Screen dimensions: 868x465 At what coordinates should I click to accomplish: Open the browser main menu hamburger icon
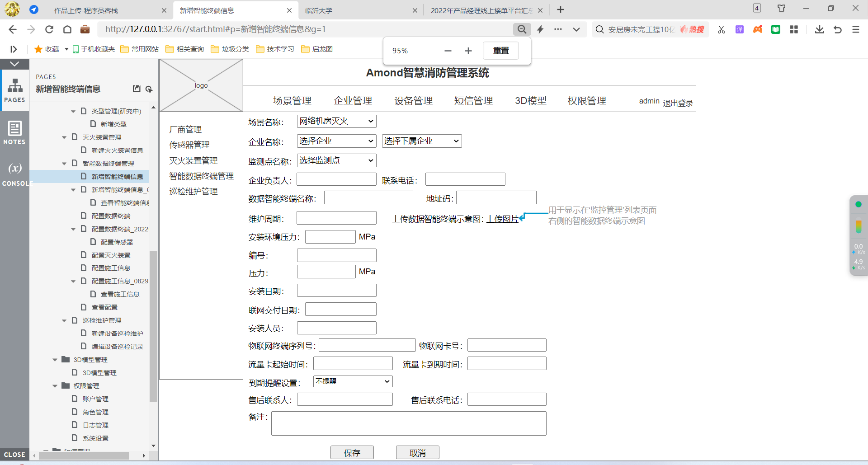click(856, 29)
